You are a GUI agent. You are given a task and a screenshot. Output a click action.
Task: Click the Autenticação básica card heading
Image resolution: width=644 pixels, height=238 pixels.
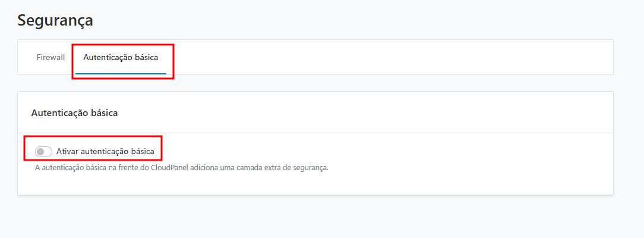tap(74, 113)
